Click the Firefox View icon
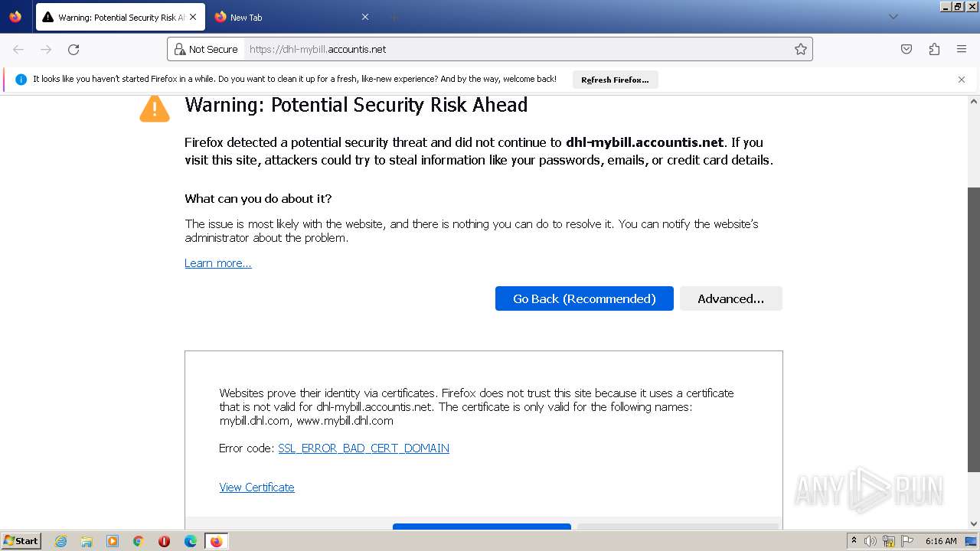This screenshot has height=551, width=980. pyautogui.click(x=15, y=17)
